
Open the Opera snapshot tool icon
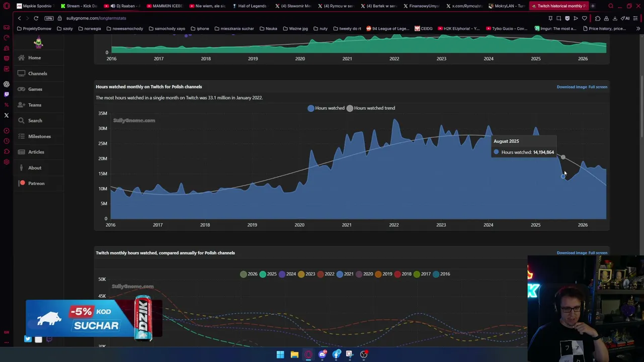click(x=558, y=18)
